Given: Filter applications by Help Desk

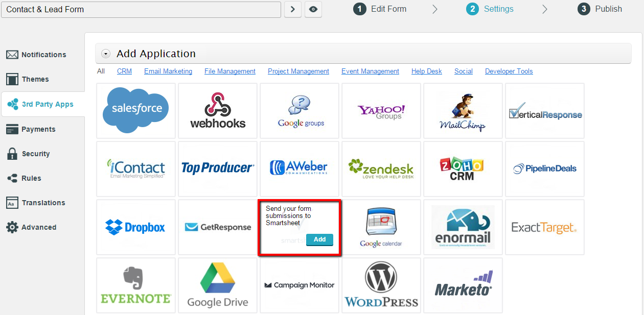Looking at the screenshot, I should pyautogui.click(x=427, y=71).
